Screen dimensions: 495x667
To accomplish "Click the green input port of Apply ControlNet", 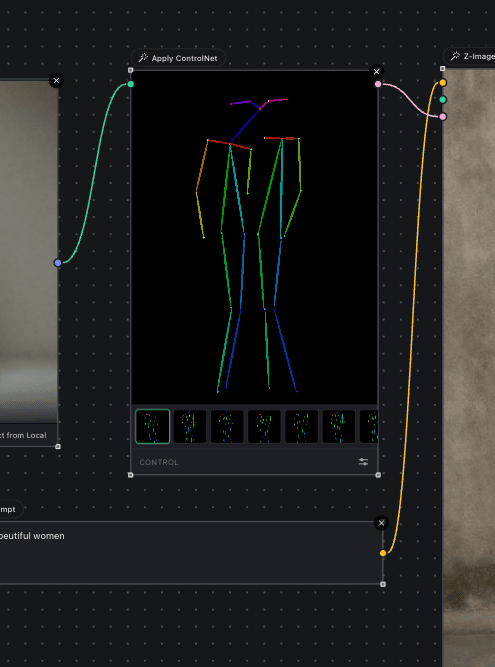I will pyautogui.click(x=131, y=84).
